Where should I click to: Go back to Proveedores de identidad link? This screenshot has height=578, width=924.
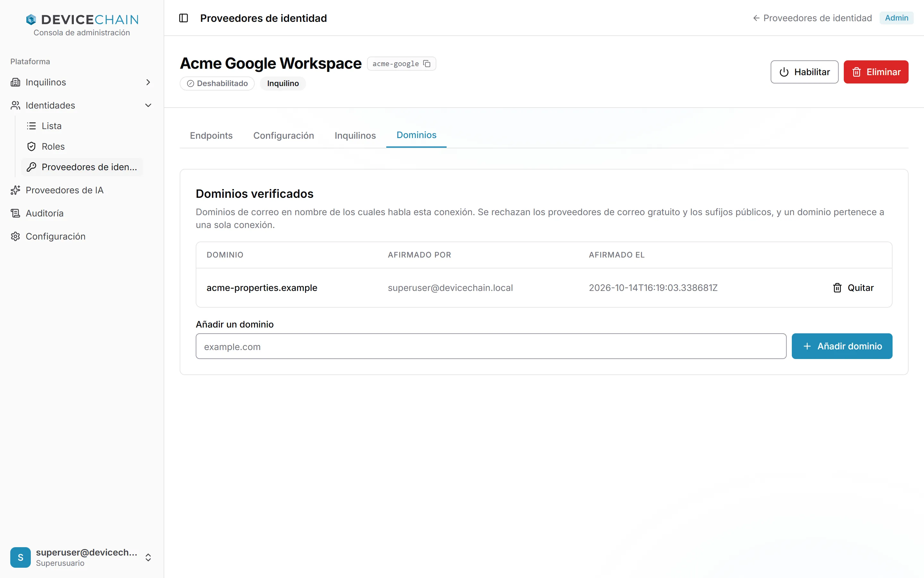[x=812, y=18]
